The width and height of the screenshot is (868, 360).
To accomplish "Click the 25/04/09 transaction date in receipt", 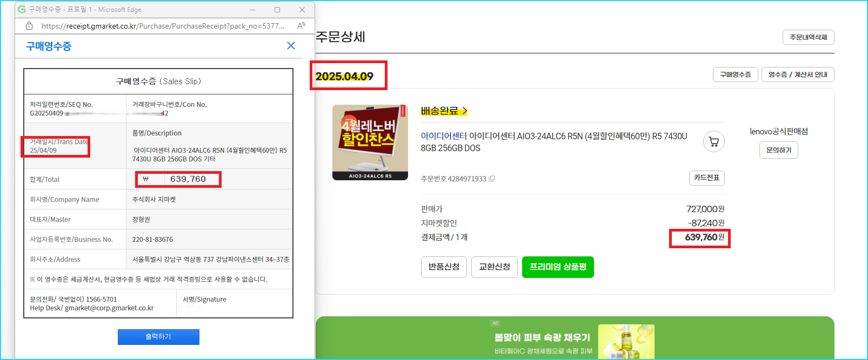I will point(43,151).
